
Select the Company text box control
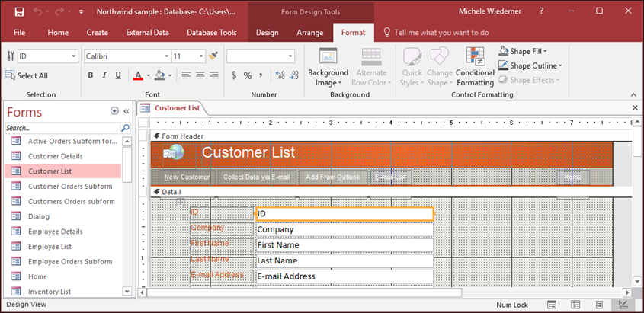coord(344,229)
